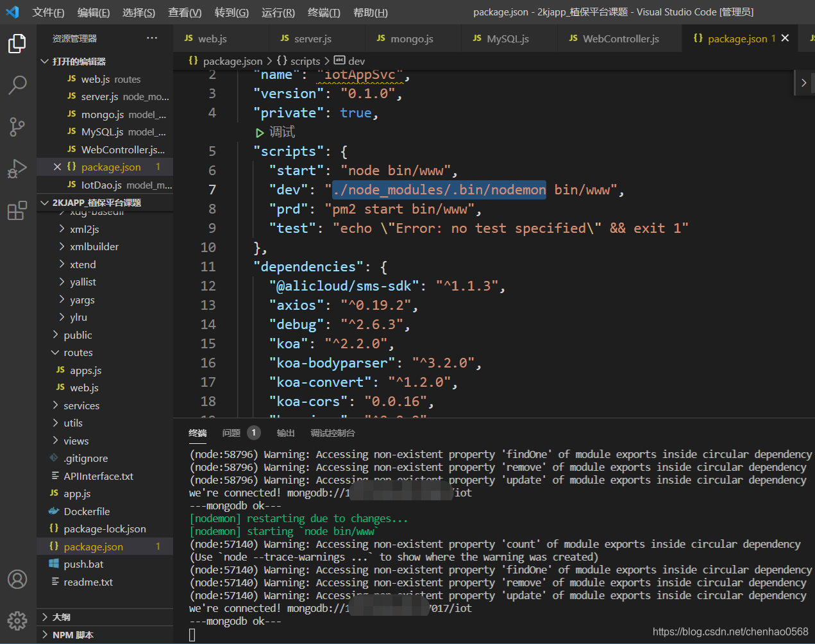Open the Extensions view icon

pyautogui.click(x=17, y=210)
